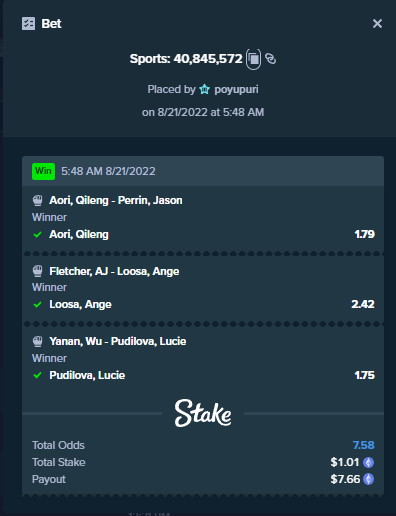Click the Total Odds value 7.58
The image size is (396, 516).
tap(364, 445)
